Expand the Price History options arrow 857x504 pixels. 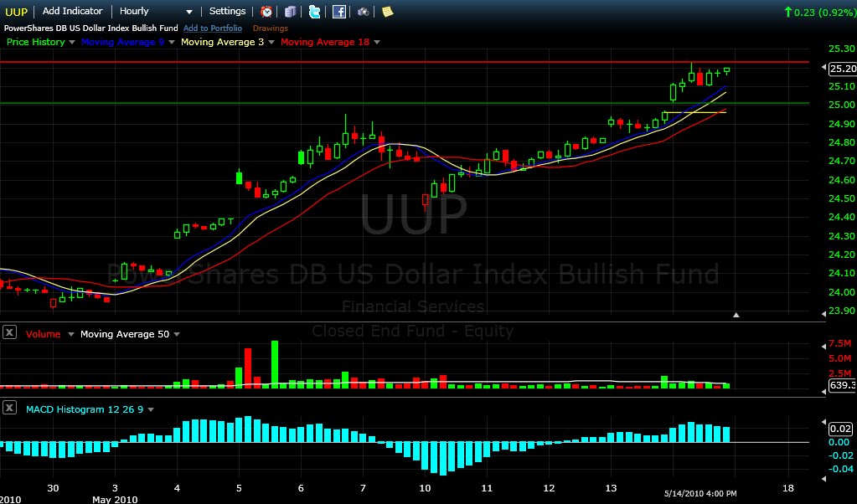pos(71,42)
